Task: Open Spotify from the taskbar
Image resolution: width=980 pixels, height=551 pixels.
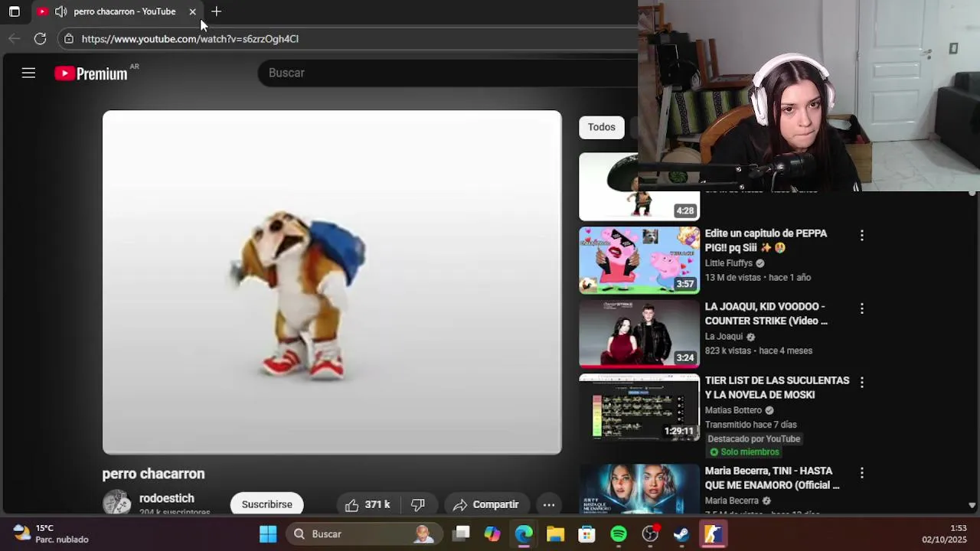Action: click(x=619, y=534)
